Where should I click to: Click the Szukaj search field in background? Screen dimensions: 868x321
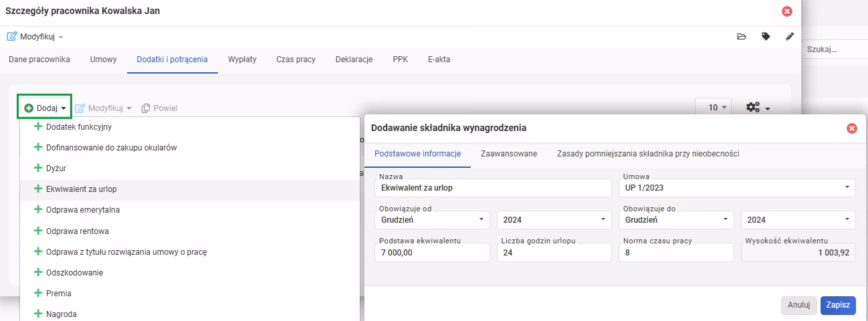coord(835,49)
